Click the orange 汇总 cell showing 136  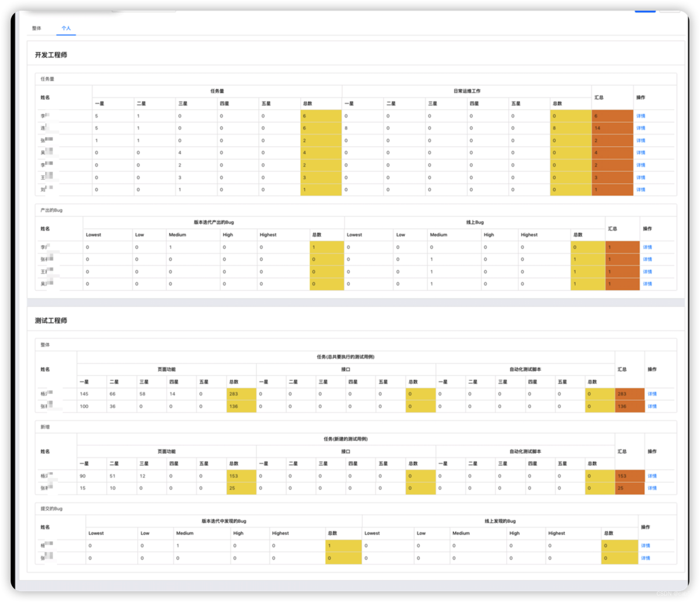coord(630,406)
